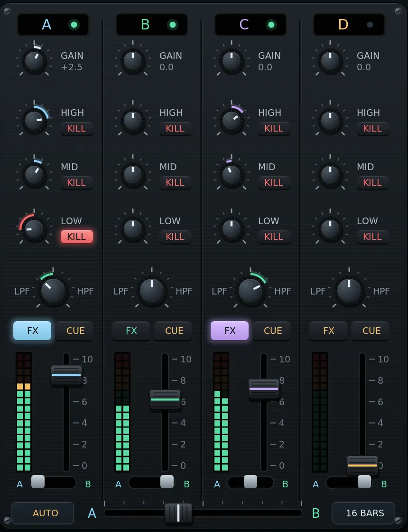Enable HIGH KILL on channel D
Screen dimensions: 408x532
tap(372, 129)
